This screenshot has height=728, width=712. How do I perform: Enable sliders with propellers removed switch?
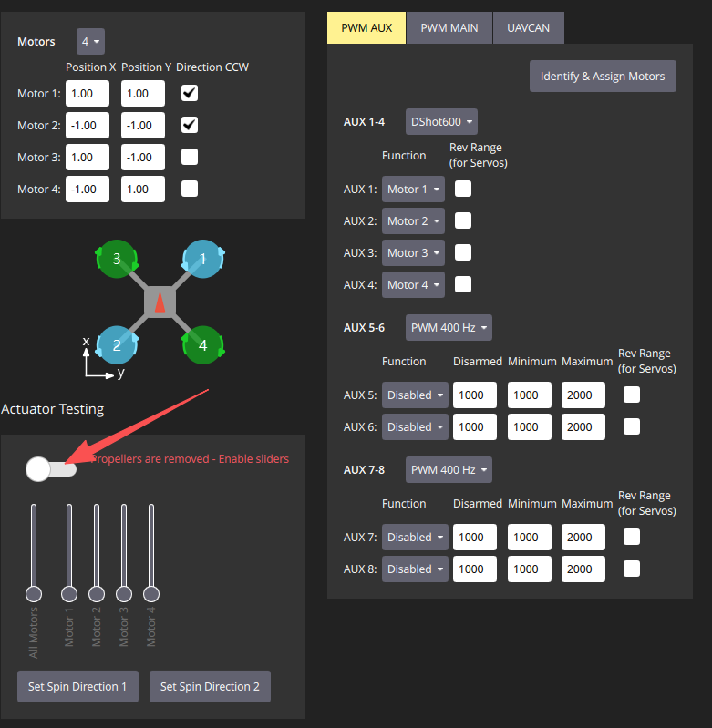click(51, 469)
